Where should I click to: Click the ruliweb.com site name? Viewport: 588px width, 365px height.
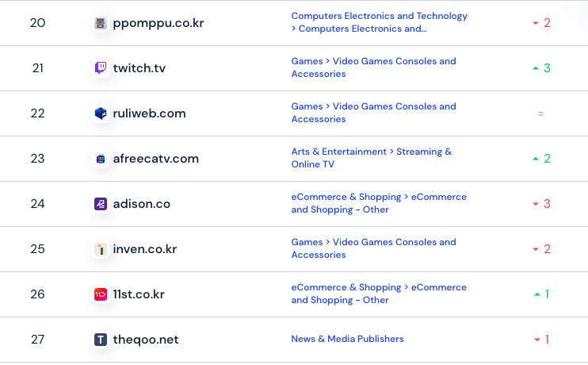(149, 113)
